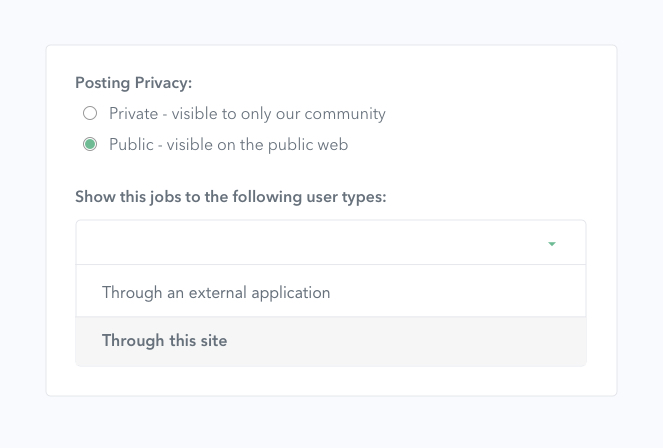Open the user types dropdown field
This screenshot has width=663, height=448.
click(331, 243)
